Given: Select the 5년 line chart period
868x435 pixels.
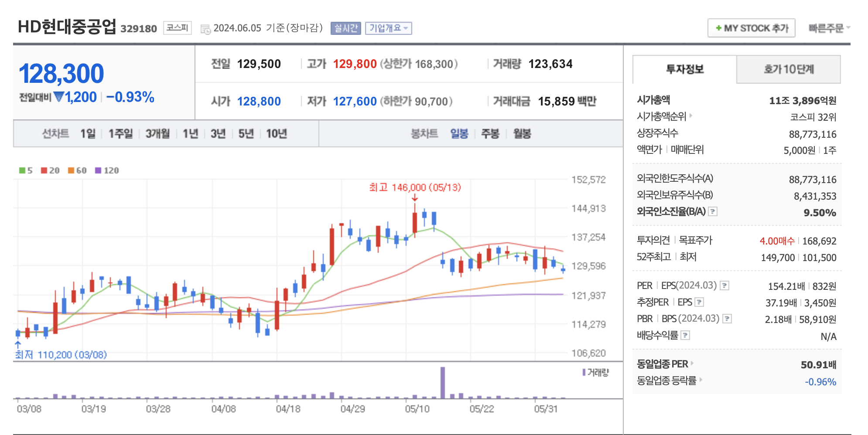Looking at the screenshot, I should 246,134.
